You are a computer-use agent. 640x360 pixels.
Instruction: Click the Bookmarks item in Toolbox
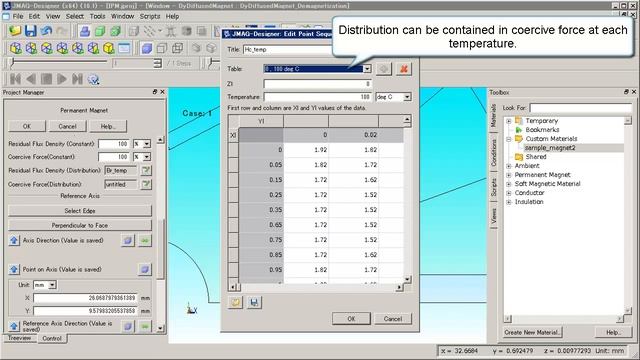point(542,130)
